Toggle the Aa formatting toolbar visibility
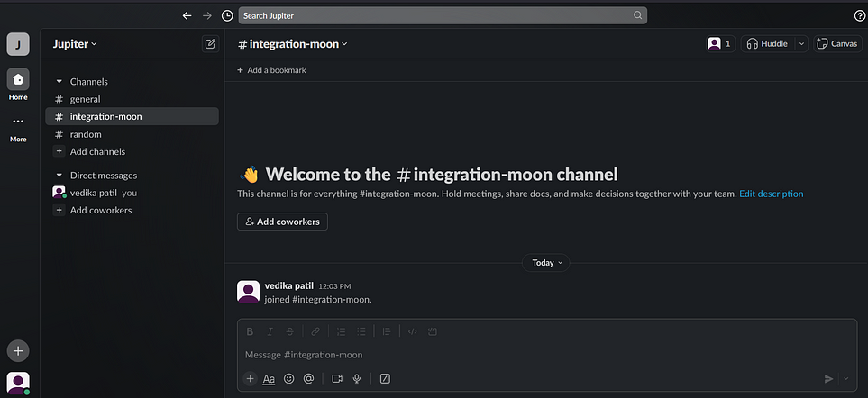Viewport: 868px width, 398px height. (269, 379)
